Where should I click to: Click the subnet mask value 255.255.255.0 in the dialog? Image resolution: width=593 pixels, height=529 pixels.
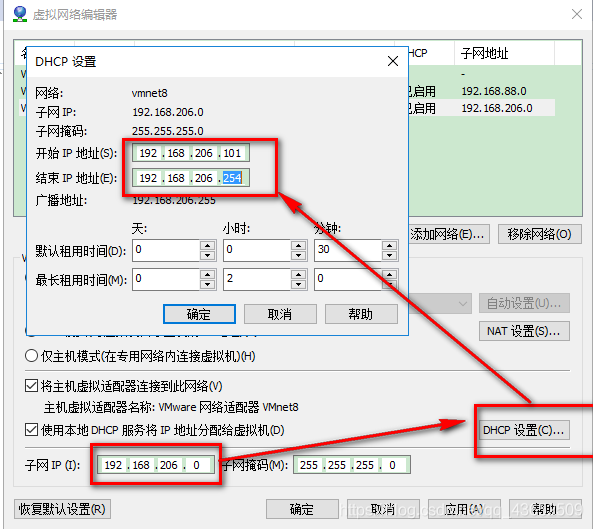(x=168, y=131)
